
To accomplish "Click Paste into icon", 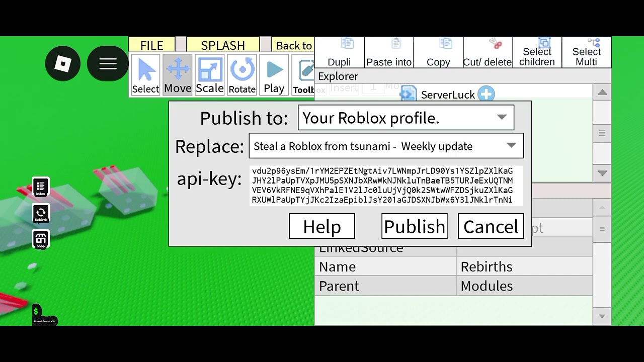I will click(389, 53).
